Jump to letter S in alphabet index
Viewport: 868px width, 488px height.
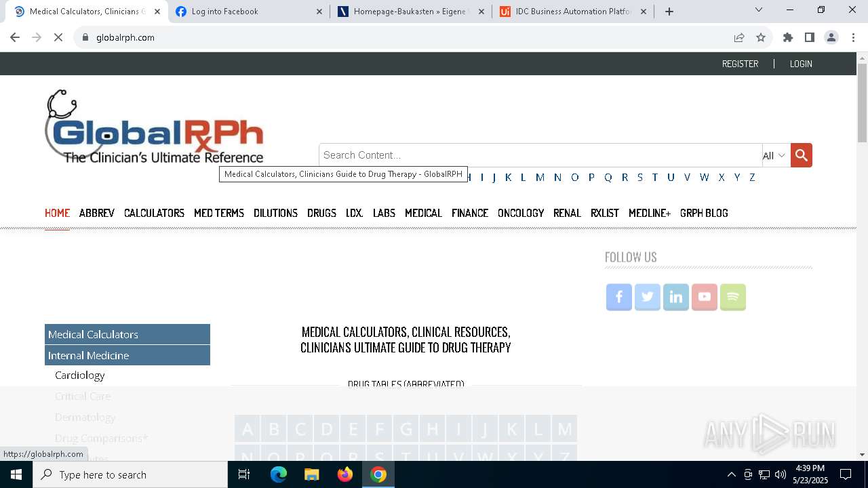639,177
